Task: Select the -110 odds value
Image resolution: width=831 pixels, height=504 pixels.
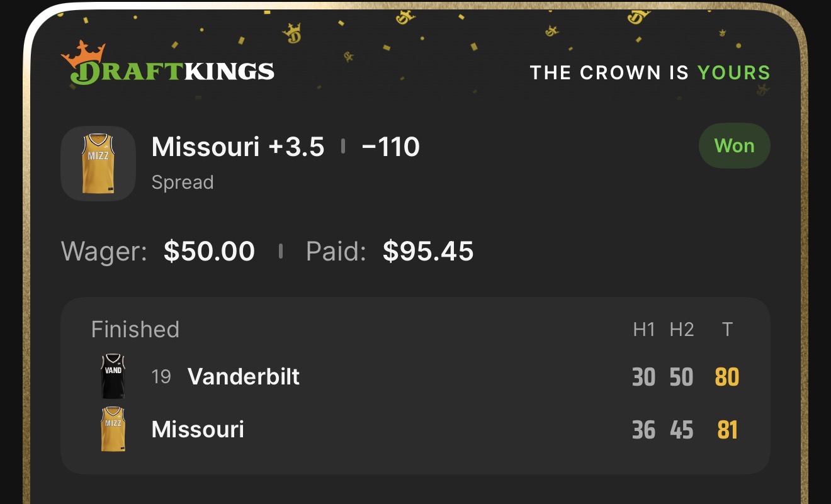Action: point(390,147)
